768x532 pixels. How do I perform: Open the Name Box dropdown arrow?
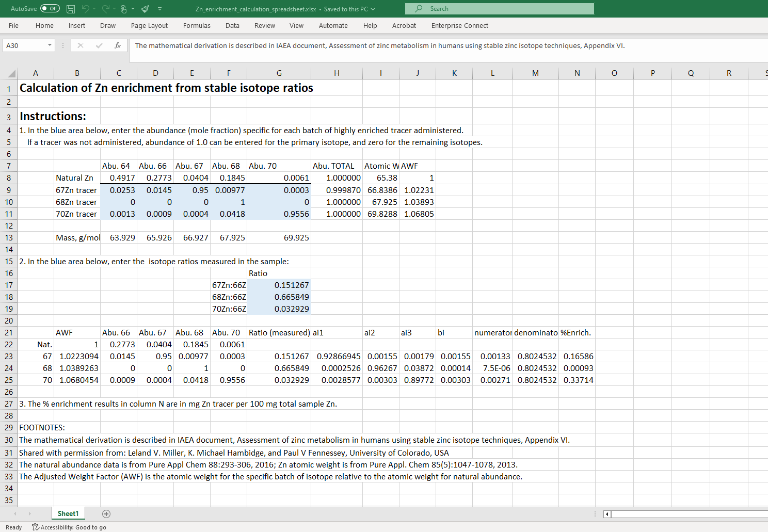click(50, 45)
